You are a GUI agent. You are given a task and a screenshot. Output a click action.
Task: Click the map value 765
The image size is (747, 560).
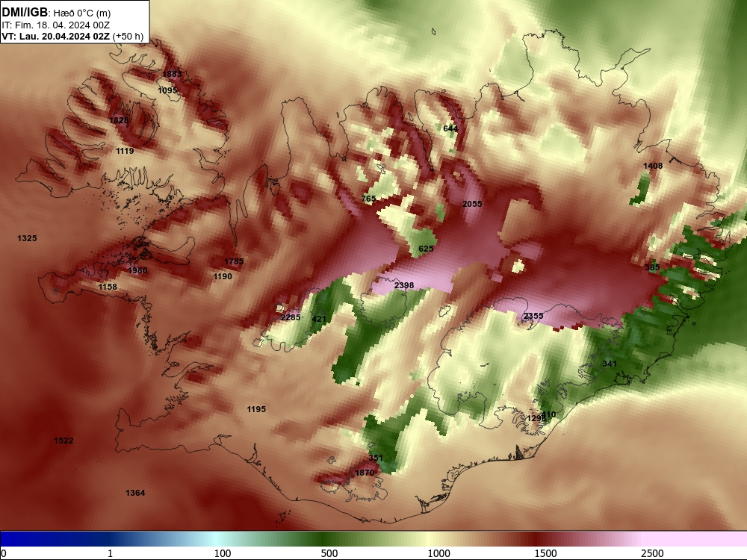pyautogui.click(x=369, y=199)
